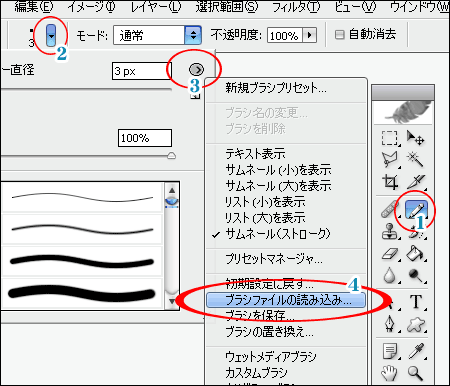The width and height of the screenshot is (450, 386).
Task: Select the Notes tool
Action: tap(390, 351)
